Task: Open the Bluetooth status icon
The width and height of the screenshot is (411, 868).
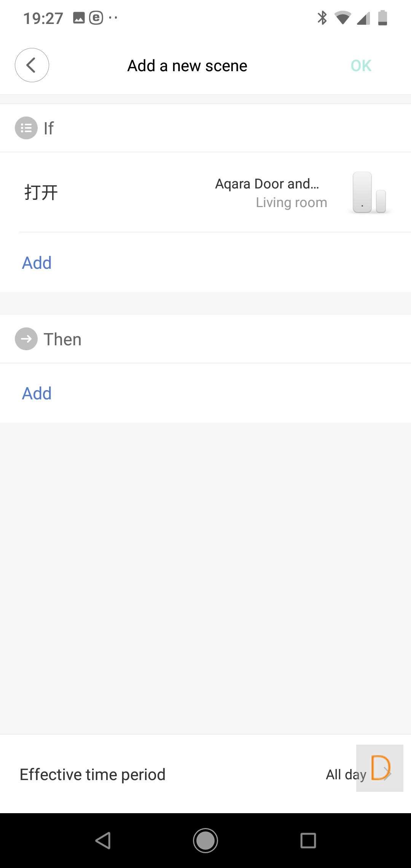Action: [322, 18]
